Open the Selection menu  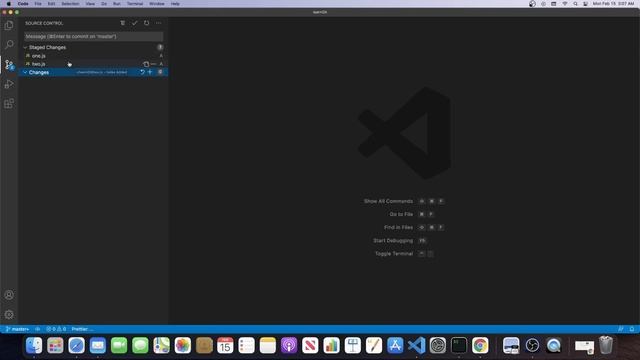[70, 4]
